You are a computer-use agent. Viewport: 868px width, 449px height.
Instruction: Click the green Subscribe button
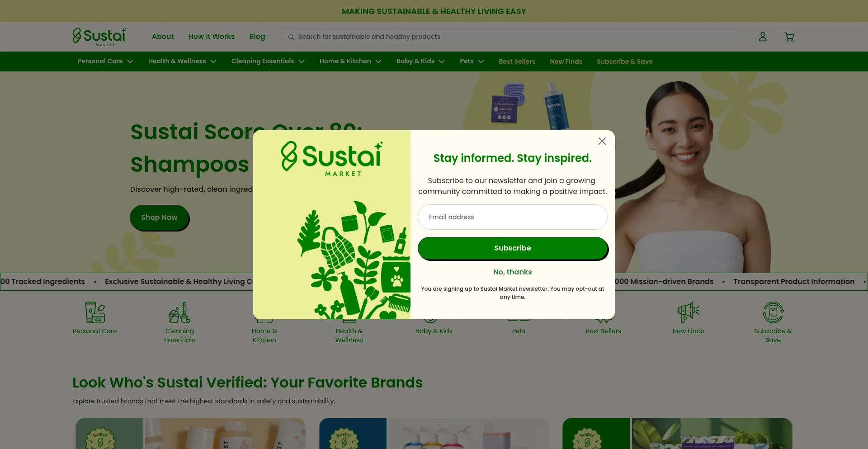click(x=513, y=248)
